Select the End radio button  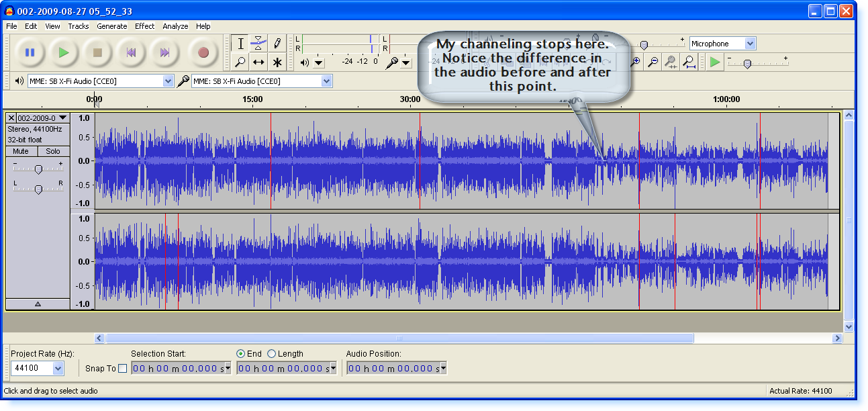point(240,353)
